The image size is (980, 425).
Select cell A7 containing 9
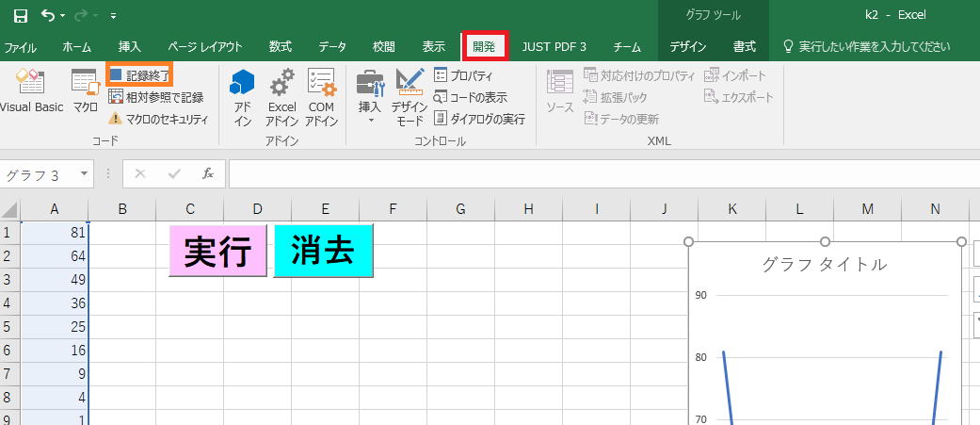pos(55,374)
